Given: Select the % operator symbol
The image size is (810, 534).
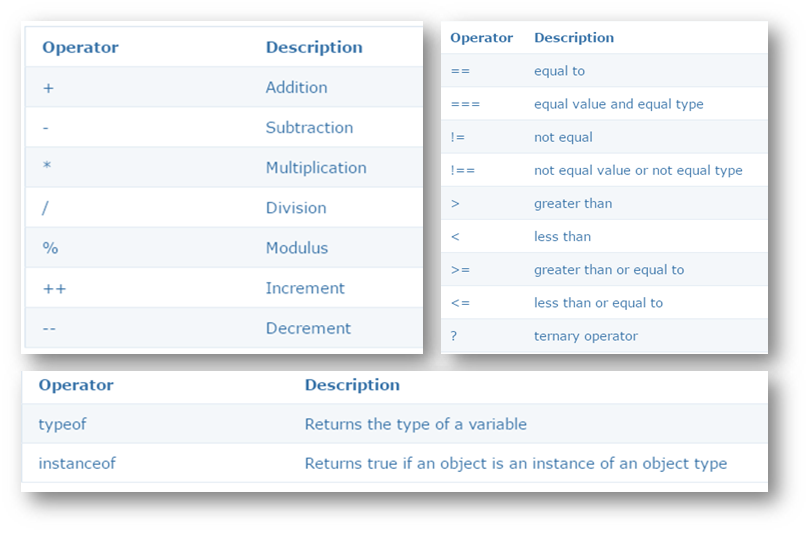Looking at the screenshot, I should [x=50, y=248].
